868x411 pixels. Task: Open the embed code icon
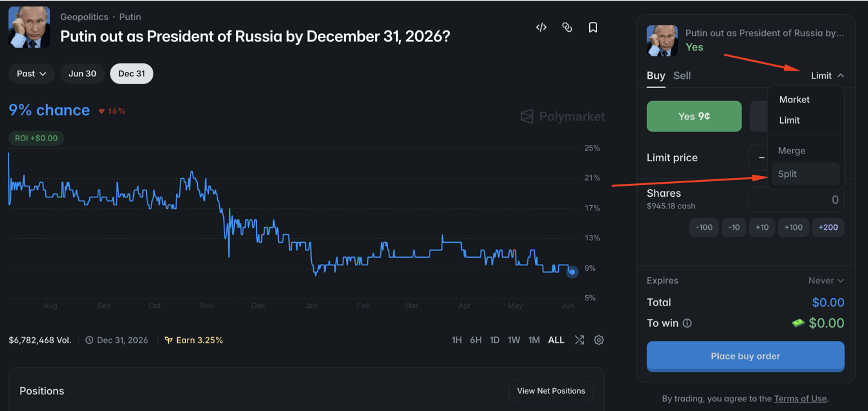coord(541,27)
